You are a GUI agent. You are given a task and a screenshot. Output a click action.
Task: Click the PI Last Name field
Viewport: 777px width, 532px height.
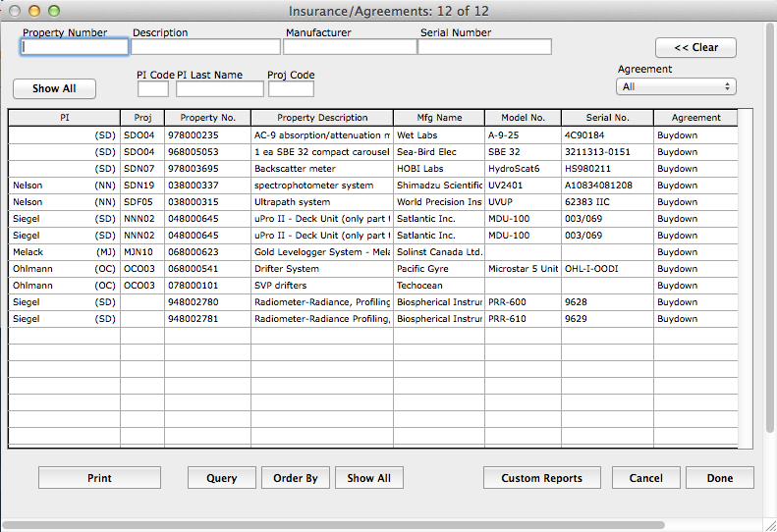220,89
